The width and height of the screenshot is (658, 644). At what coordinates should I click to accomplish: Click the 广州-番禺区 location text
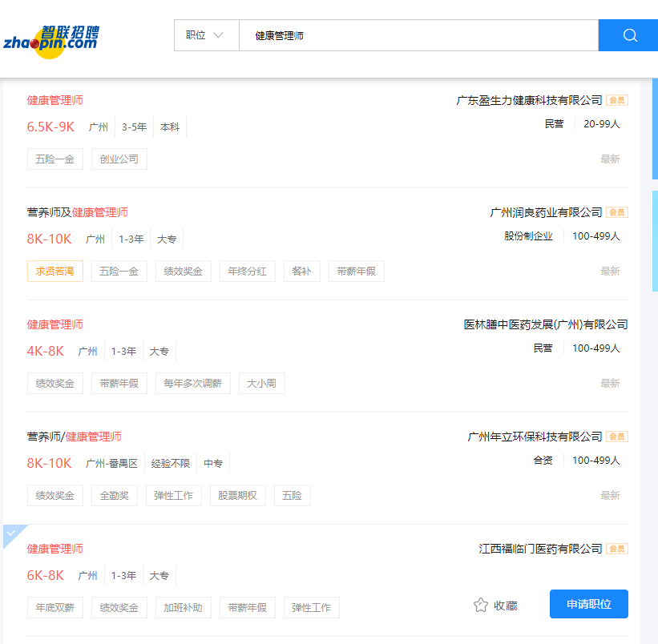[x=111, y=463]
